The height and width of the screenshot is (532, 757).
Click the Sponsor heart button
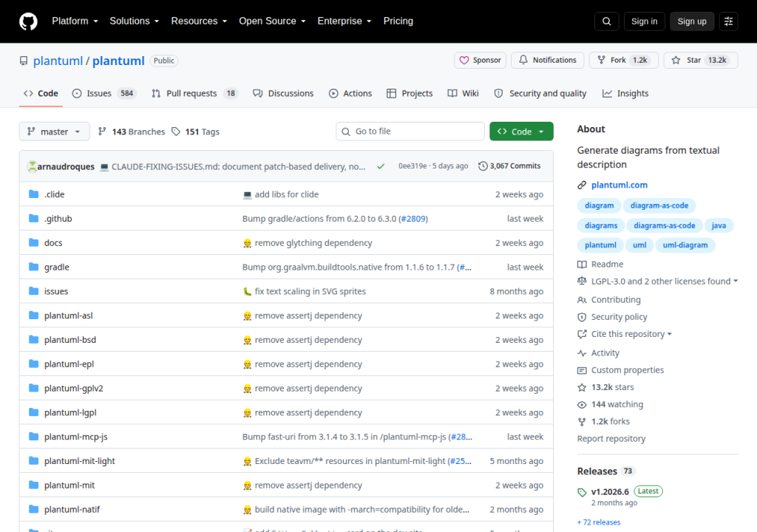click(480, 61)
